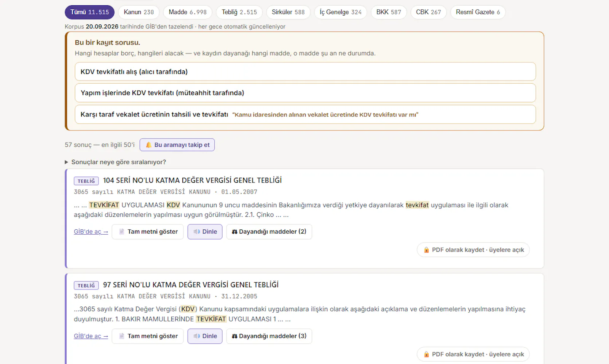
Task: Select the Tümü 11.515 filter tab
Action: click(89, 12)
